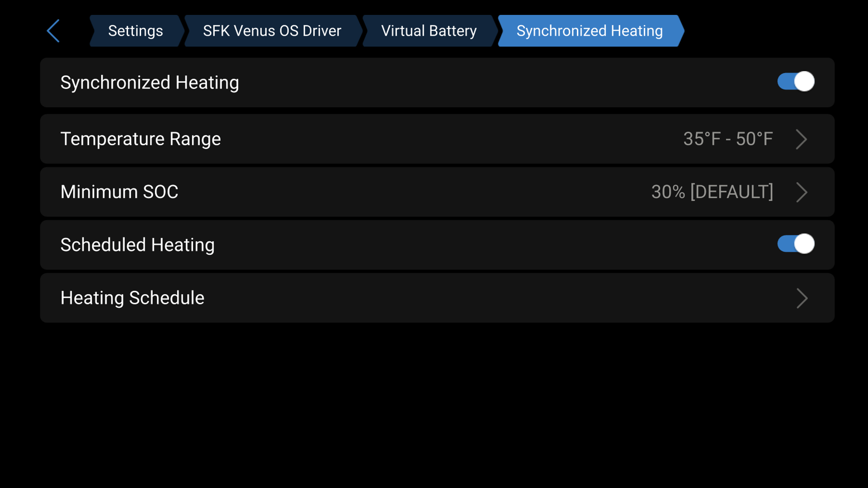Switch to the Settings breadcrumb tab

coord(135,30)
